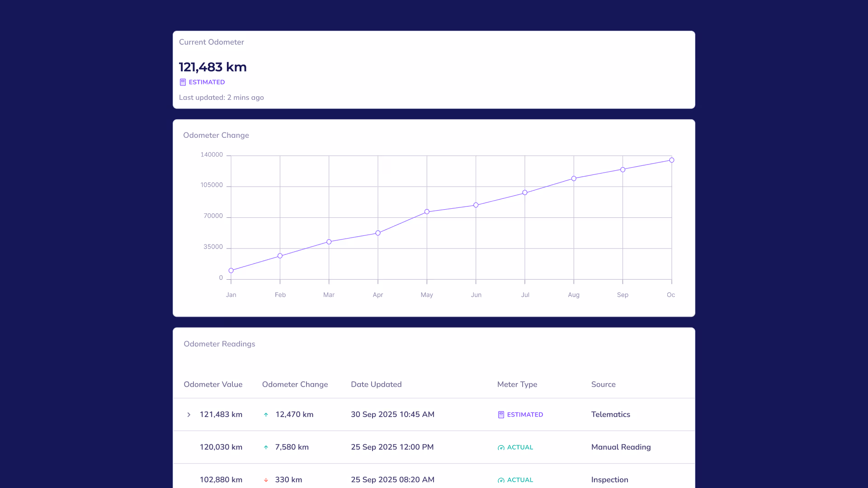Click the Manual Reading source cell
The image size is (868, 488).
coord(621,447)
